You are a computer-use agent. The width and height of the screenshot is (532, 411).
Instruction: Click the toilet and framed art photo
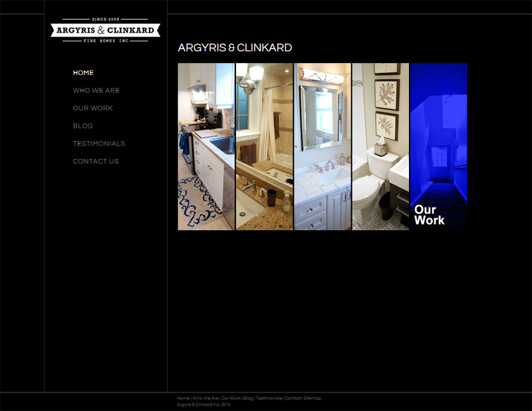[x=380, y=146]
